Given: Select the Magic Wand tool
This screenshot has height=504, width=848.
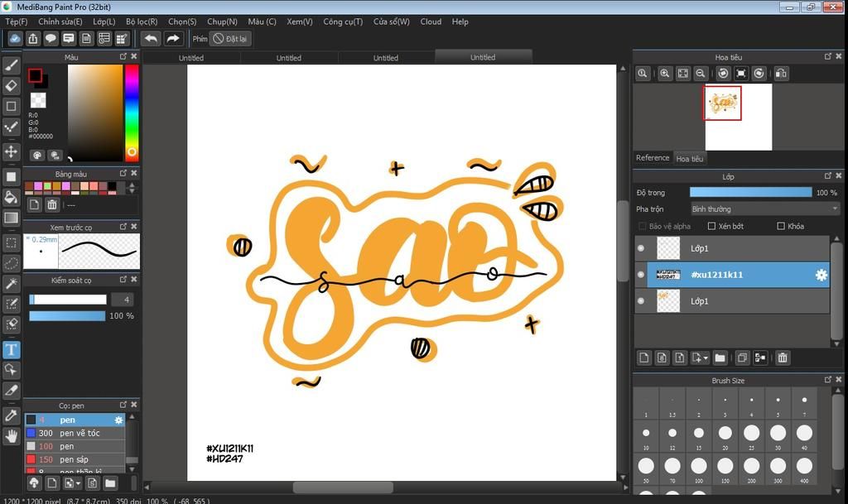Looking at the screenshot, I should click(12, 284).
